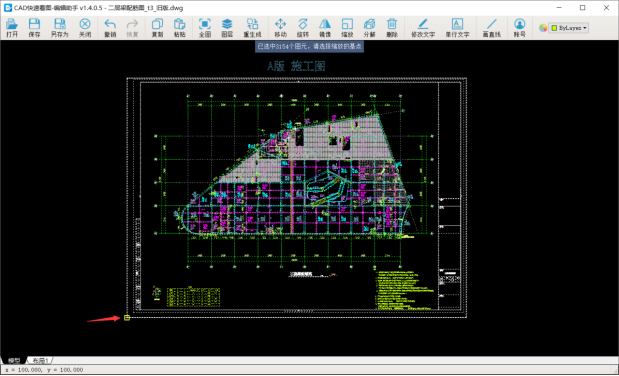Viewport: 619px width, 376px height.
Task: Fit full drawing with 全图 icon
Action: [x=204, y=28]
